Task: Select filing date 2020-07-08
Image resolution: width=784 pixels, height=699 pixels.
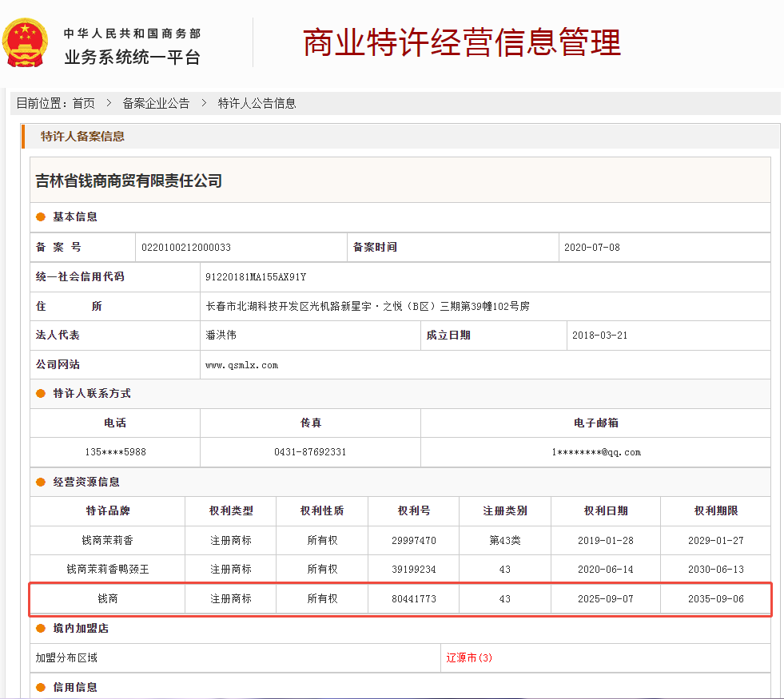Action: click(592, 248)
